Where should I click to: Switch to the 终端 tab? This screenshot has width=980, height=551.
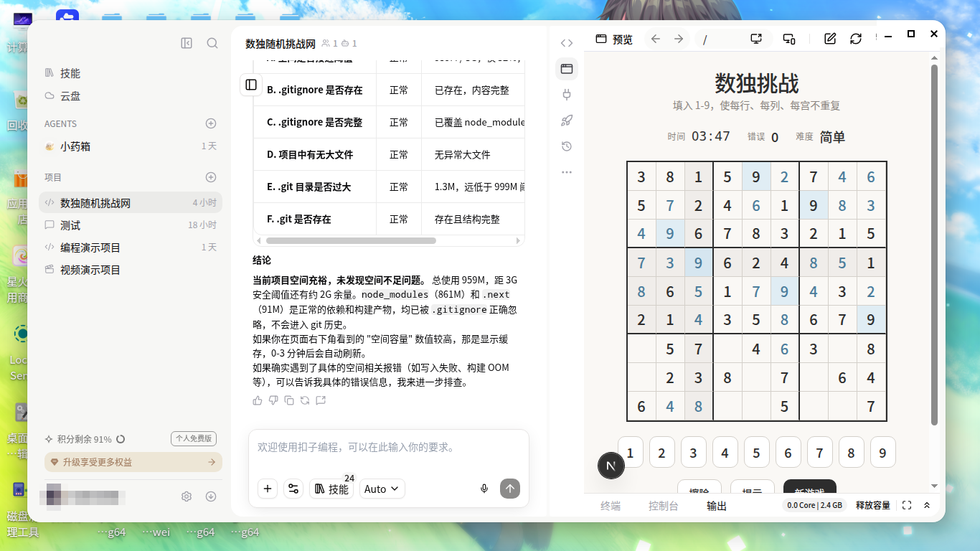(x=611, y=506)
